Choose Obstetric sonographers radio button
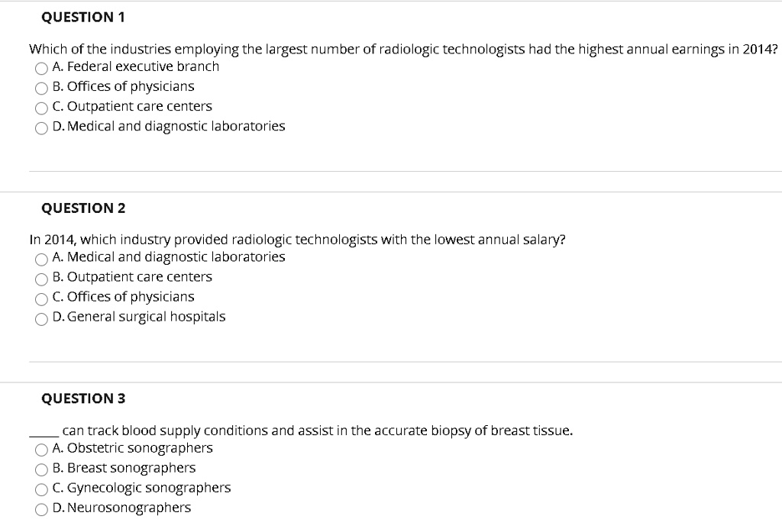Image resolution: width=782 pixels, height=532 pixels. [41, 450]
